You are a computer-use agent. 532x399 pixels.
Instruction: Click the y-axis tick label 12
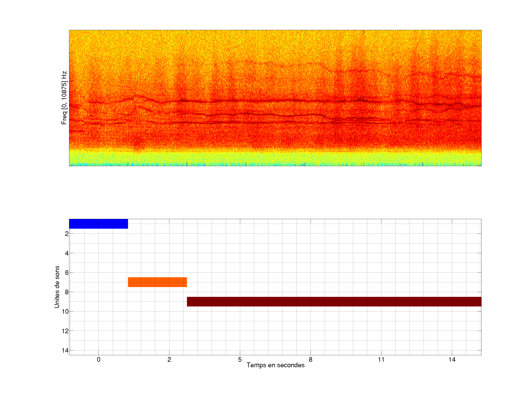tap(65, 331)
